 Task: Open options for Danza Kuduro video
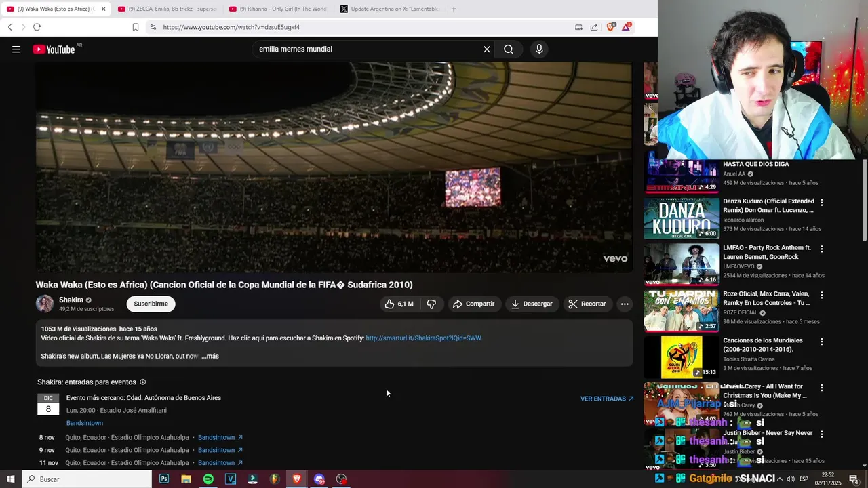pyautogui.click(x=822, y=202)
